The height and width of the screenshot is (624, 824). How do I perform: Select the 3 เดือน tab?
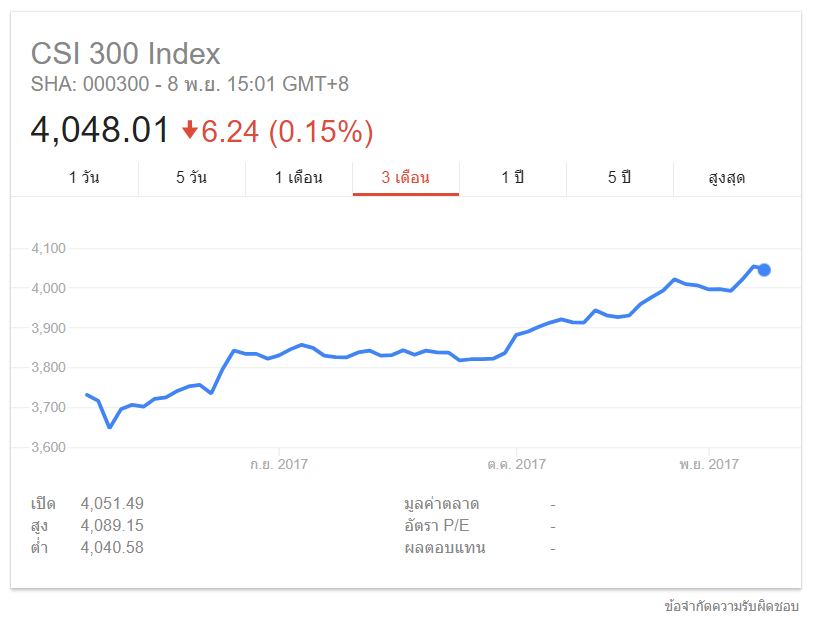point(405,178)
